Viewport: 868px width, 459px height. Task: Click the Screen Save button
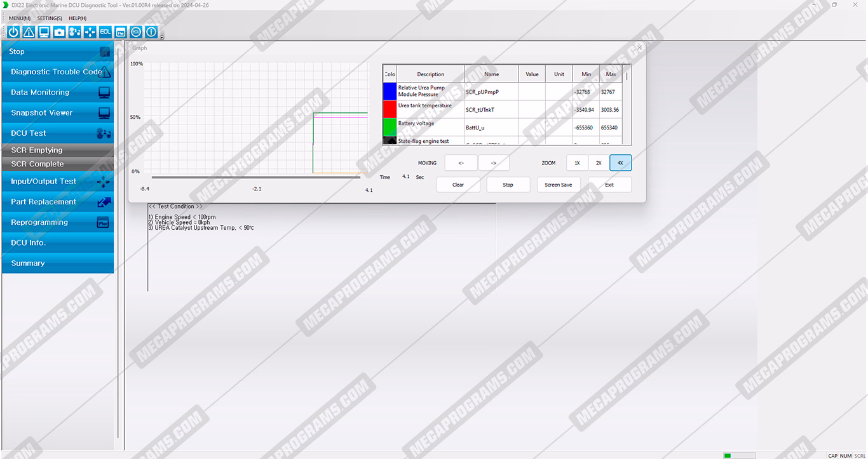pos(559,185)
